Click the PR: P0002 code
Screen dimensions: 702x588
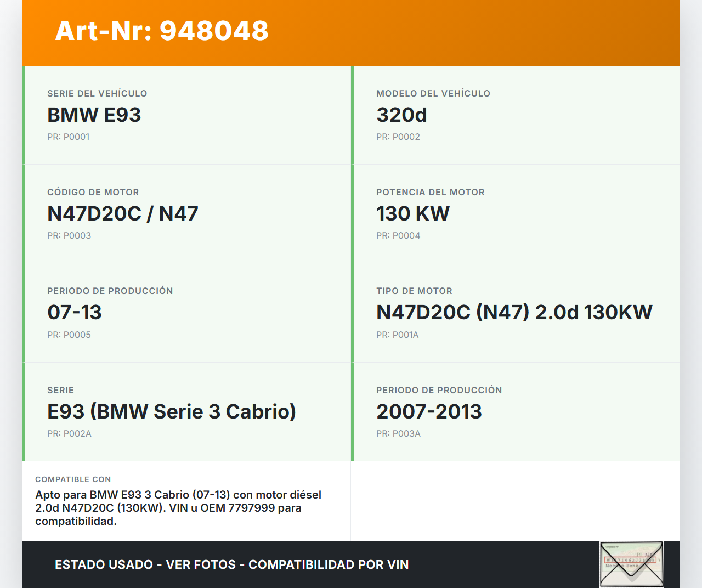398,137
